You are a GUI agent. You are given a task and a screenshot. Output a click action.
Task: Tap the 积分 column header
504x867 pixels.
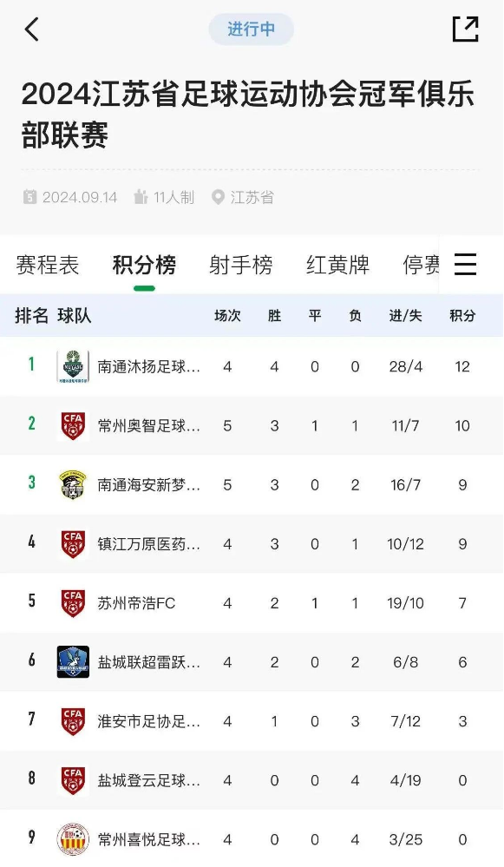462,316
